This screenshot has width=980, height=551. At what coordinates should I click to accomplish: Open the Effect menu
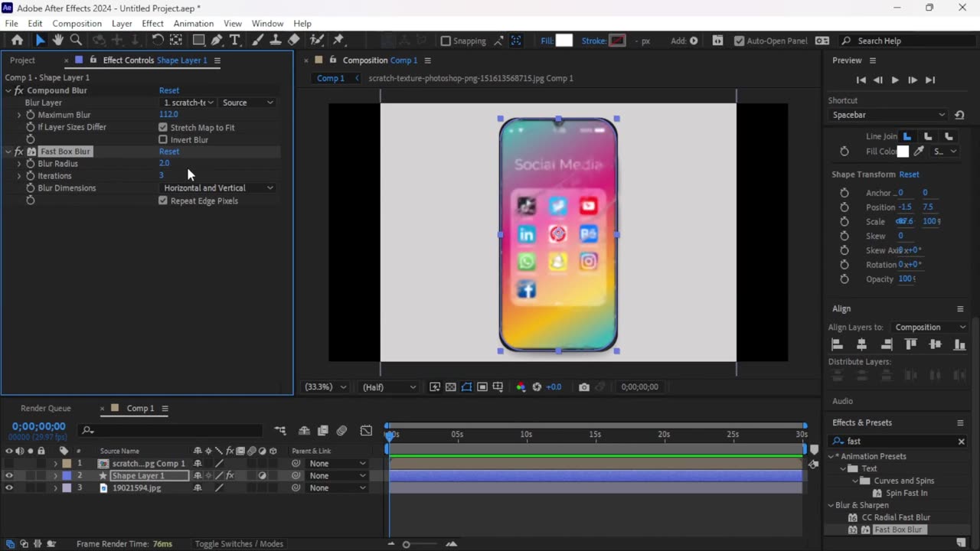pos(152,24)
